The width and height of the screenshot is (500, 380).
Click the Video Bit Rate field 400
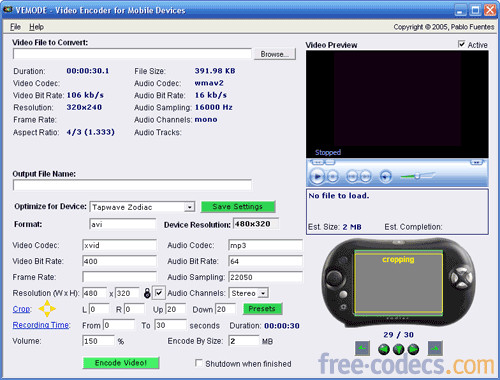tap(119, 261)
